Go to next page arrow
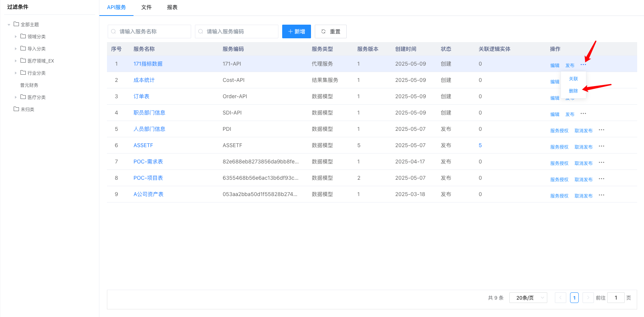Screen dimensions: 644x317 tap(588, 298)
